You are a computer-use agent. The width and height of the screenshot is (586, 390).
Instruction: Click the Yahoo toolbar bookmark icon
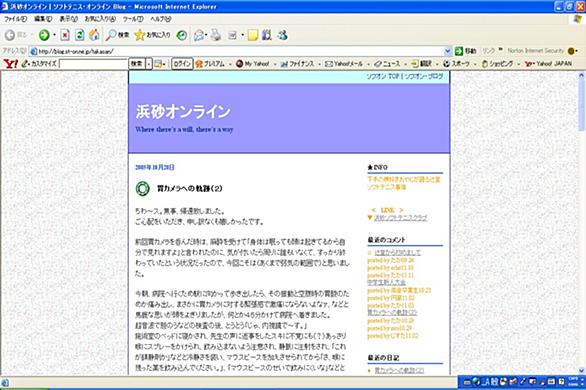coord(158,64)
